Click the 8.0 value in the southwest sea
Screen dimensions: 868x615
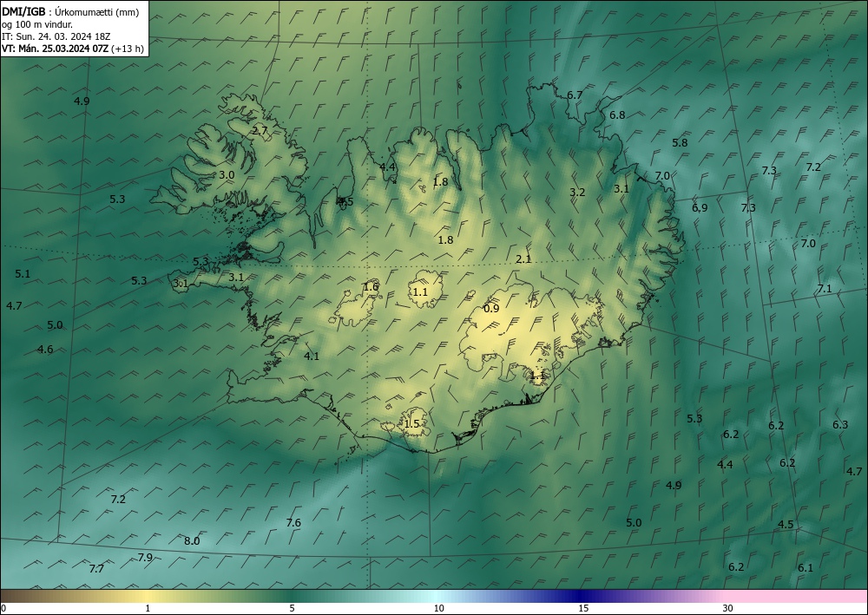tap(192, 541)
